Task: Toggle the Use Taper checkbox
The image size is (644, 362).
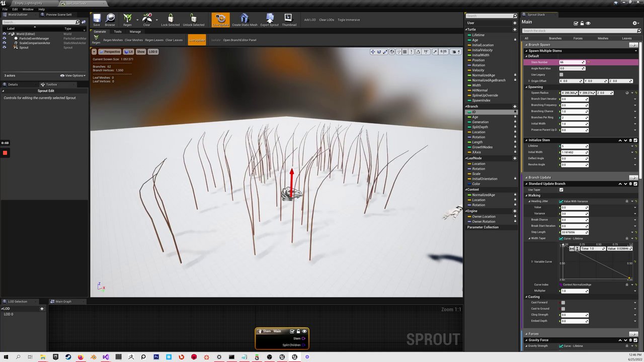Action: pos(561,190)
